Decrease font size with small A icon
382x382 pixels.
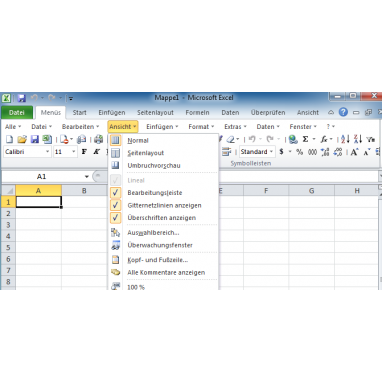(x=367, y=153)
